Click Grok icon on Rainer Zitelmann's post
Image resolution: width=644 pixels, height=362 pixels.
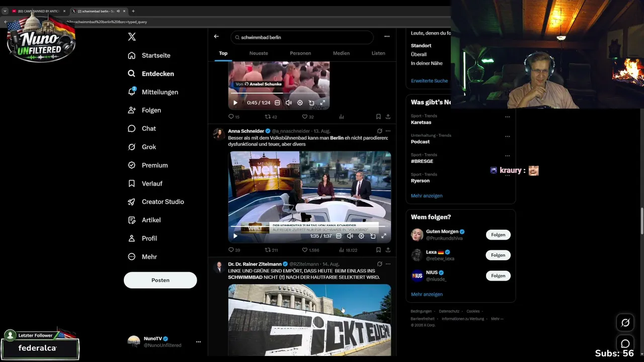[x=380, y=264]
